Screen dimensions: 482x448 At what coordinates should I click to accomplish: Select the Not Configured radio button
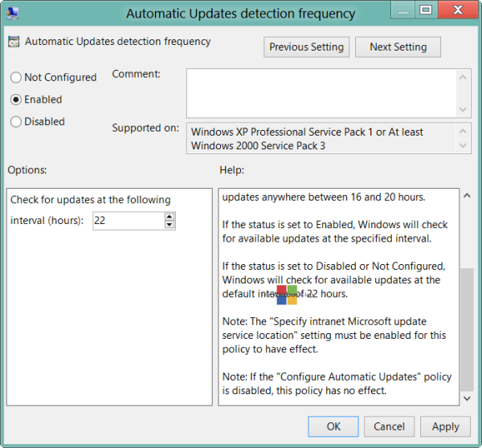(x=16, y=78)
